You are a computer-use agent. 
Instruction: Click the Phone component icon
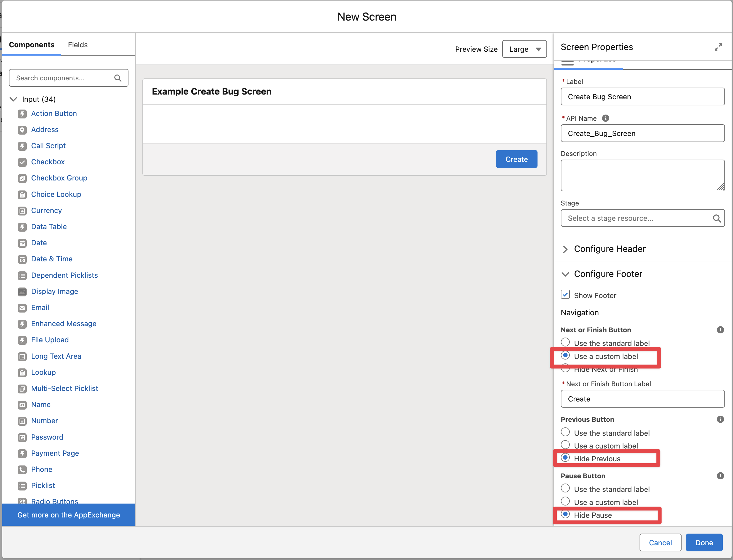point(22,470)
